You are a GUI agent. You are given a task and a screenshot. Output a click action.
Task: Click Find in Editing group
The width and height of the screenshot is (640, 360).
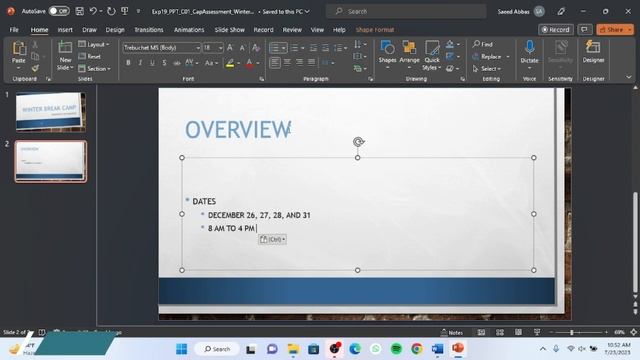[483, 44]
